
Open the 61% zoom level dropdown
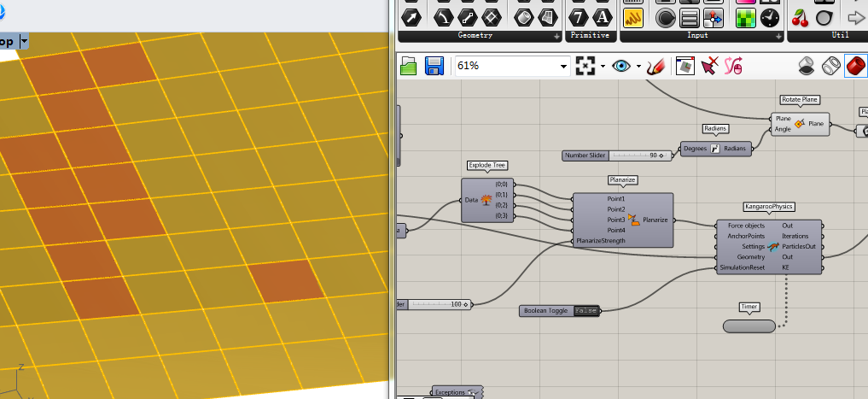click(x=563, y=67)
